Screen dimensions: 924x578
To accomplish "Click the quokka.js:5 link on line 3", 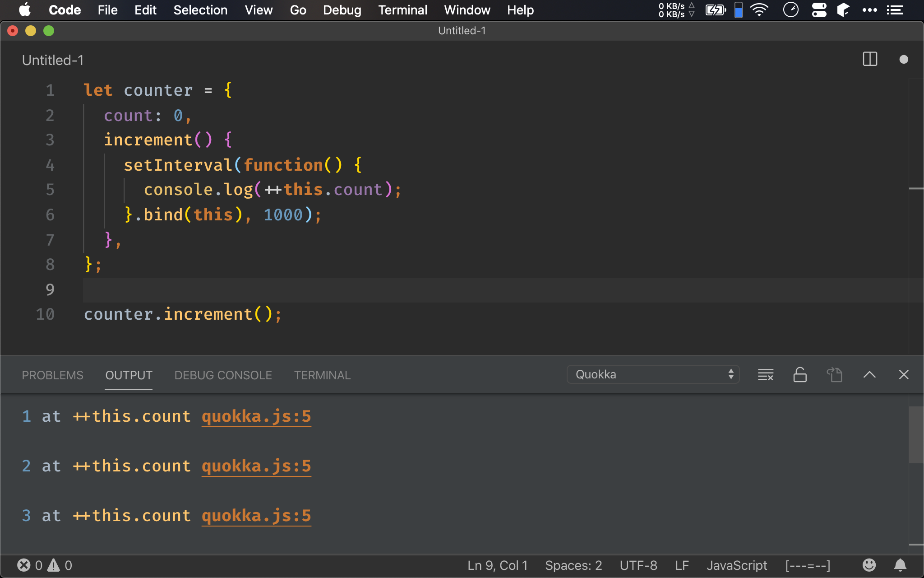I will click(x=255, y=515).
